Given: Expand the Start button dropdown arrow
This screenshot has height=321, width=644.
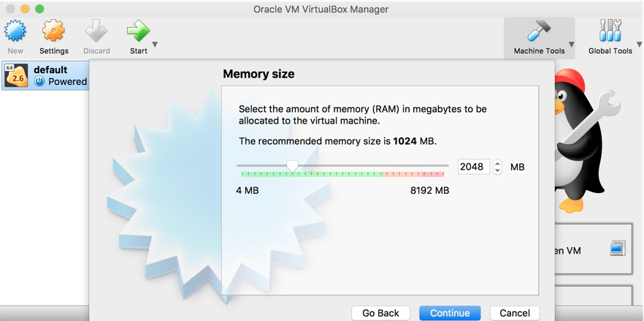Looking at the screenshot, I should pos(155,45).
